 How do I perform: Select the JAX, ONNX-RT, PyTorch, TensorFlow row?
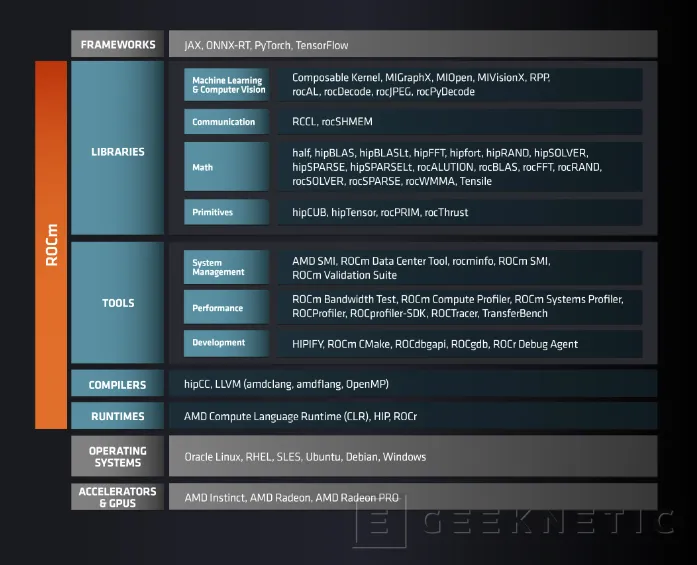tap(413, 44)
